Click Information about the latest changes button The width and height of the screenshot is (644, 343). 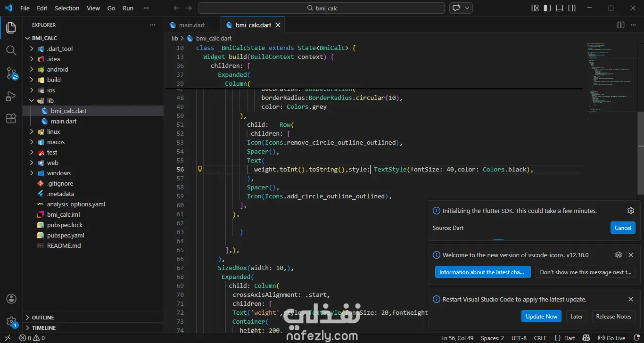coord(483,272)
